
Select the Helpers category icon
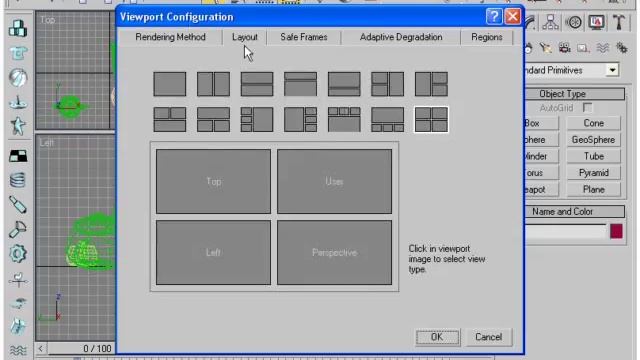pos(583,48)
